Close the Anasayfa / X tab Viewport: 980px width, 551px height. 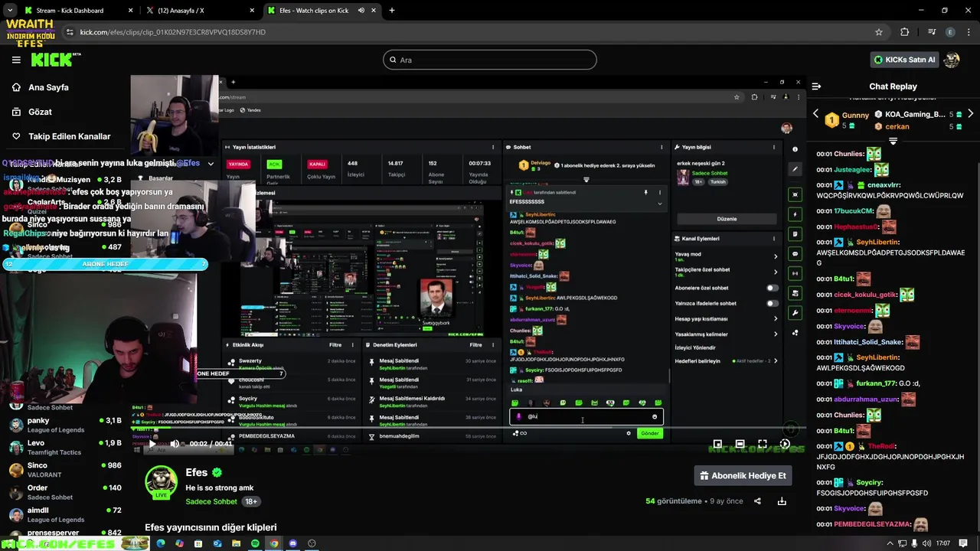tap(253, 11)
